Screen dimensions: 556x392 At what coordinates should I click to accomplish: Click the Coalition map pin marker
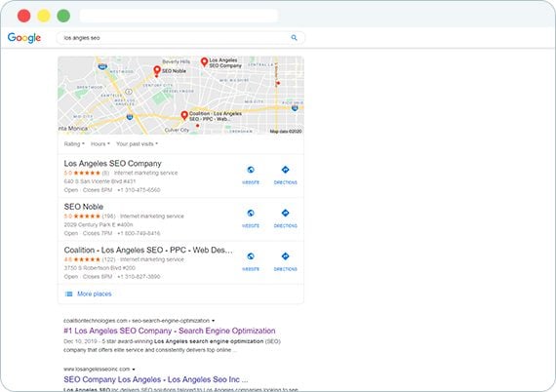coord(184,115)
